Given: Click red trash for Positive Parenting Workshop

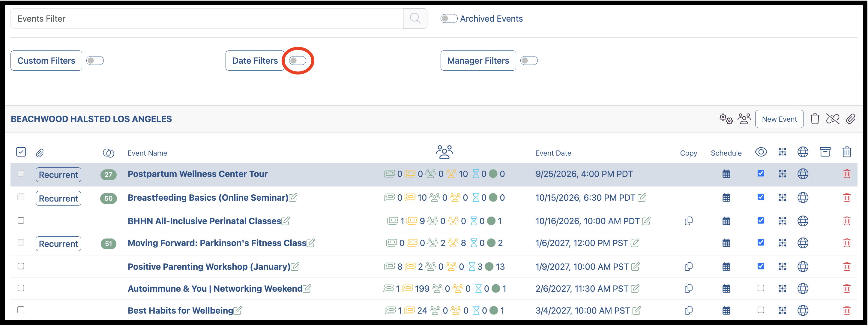Looking at the screenshot, I should pyautogui.click(x=847, y=267).
